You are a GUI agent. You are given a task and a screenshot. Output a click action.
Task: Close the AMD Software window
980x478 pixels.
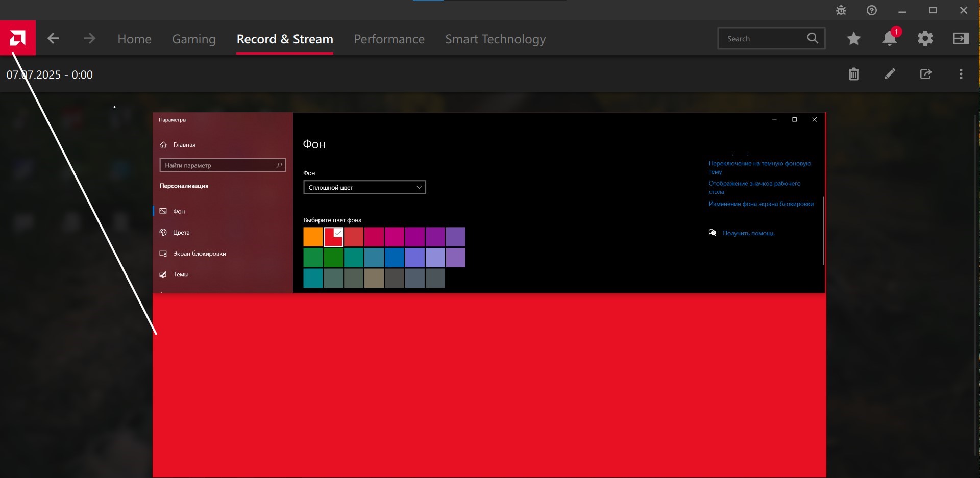click(x=964, y=10)
